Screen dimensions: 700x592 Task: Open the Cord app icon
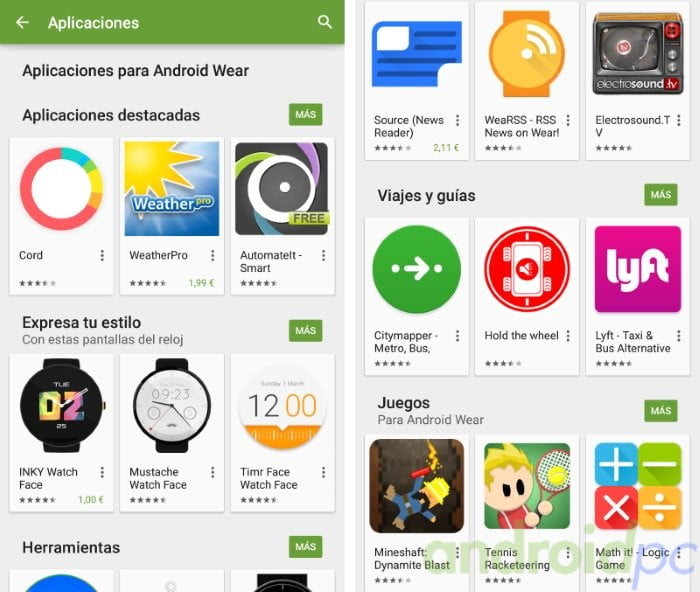pos(61,189)
